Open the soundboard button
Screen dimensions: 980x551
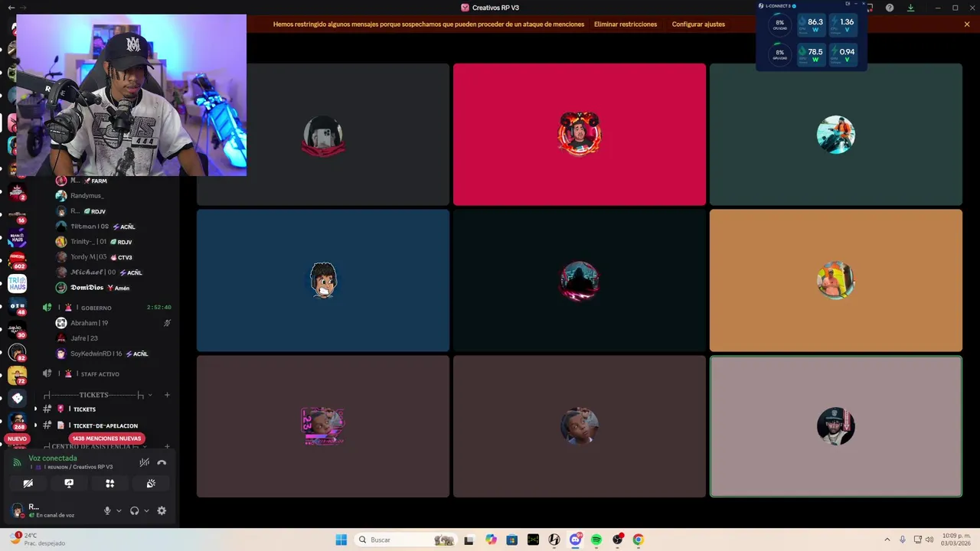(151, 484)
